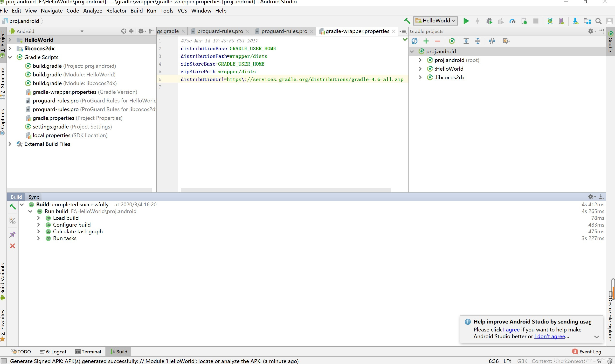
Task: Open the Android Profiler gauge icon
Action: pyautogui.click(x=512, y=21)
